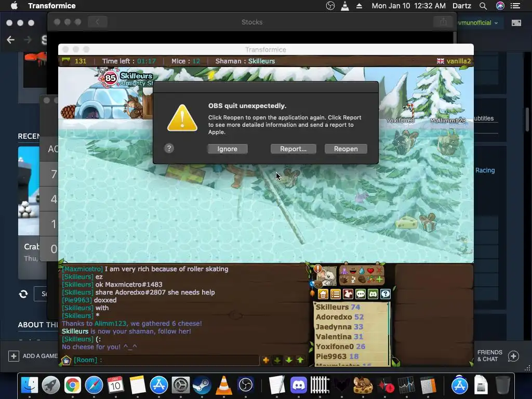The image size is (532, 399).
Task: Select the clapping hand emote
Action: 344,280
